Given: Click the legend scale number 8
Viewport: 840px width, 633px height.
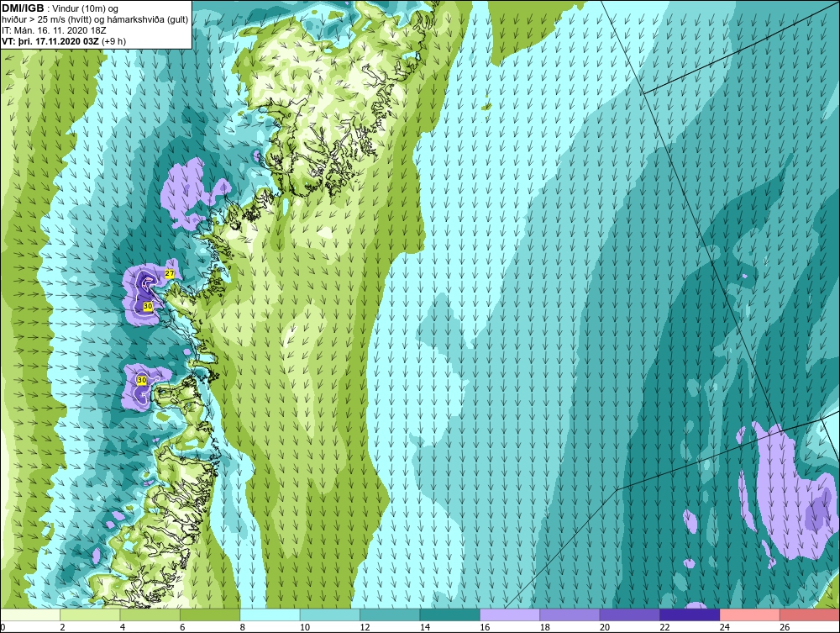Looking at the screenshot, I should (x=243, y=627).
